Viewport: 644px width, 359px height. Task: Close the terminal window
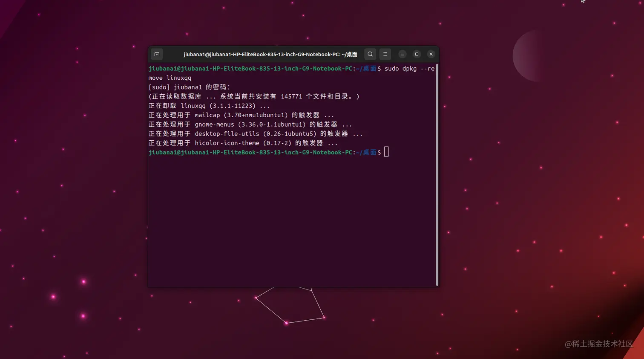431,54
